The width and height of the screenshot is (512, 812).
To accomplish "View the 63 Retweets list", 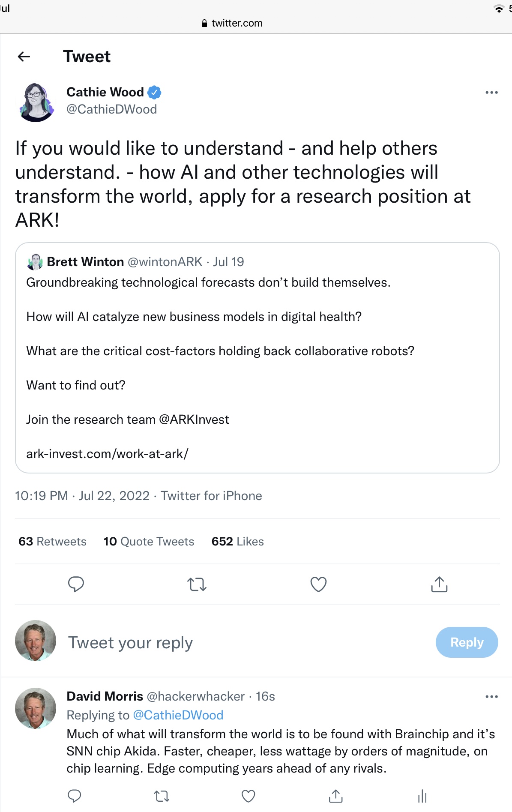I will 52,542.
